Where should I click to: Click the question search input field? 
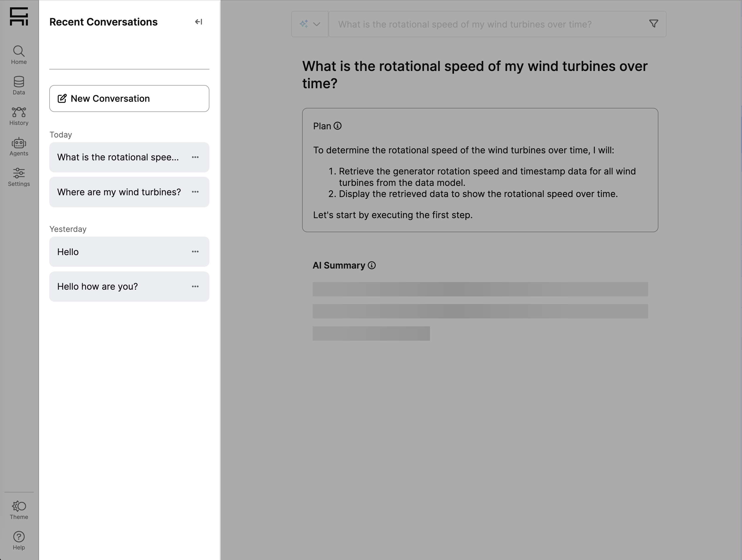point(486,24)
